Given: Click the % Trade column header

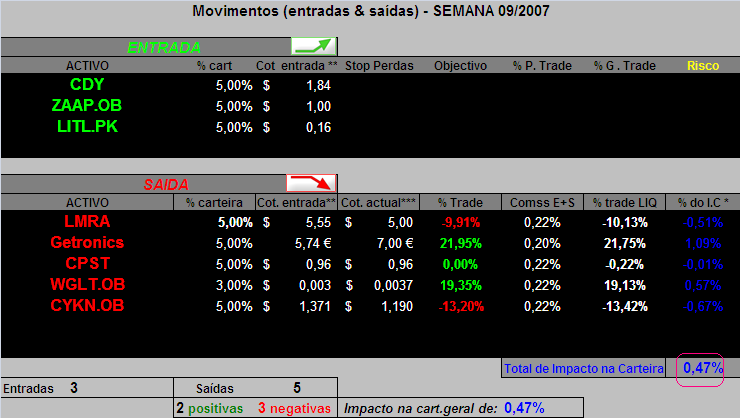Looking at the screenshot, I should pyautogui.click(x=460, y=202).
